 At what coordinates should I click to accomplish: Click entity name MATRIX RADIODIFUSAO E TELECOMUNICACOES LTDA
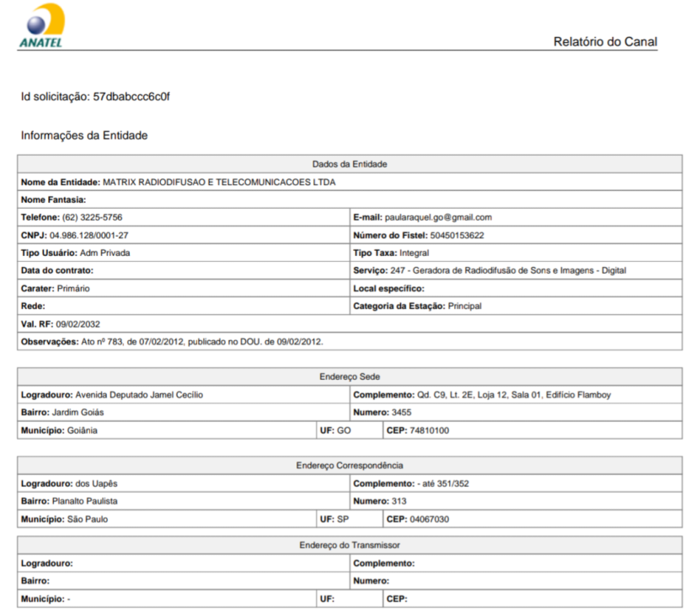pos(219,182)
